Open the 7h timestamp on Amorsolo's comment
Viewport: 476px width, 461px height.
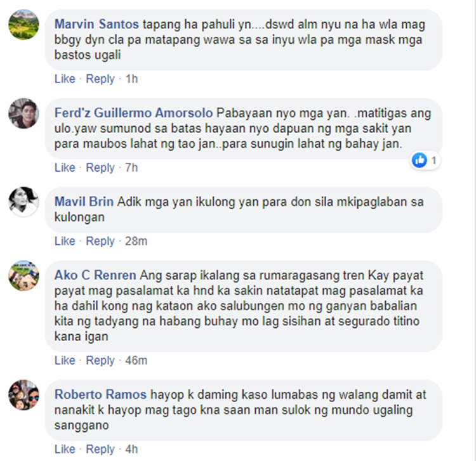click(x=131, y=167)
